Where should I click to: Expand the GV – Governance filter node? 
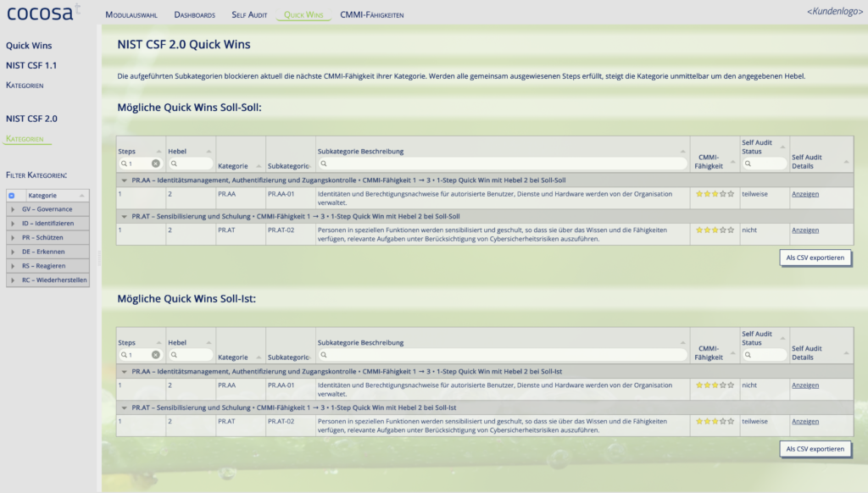coord(13,209)
